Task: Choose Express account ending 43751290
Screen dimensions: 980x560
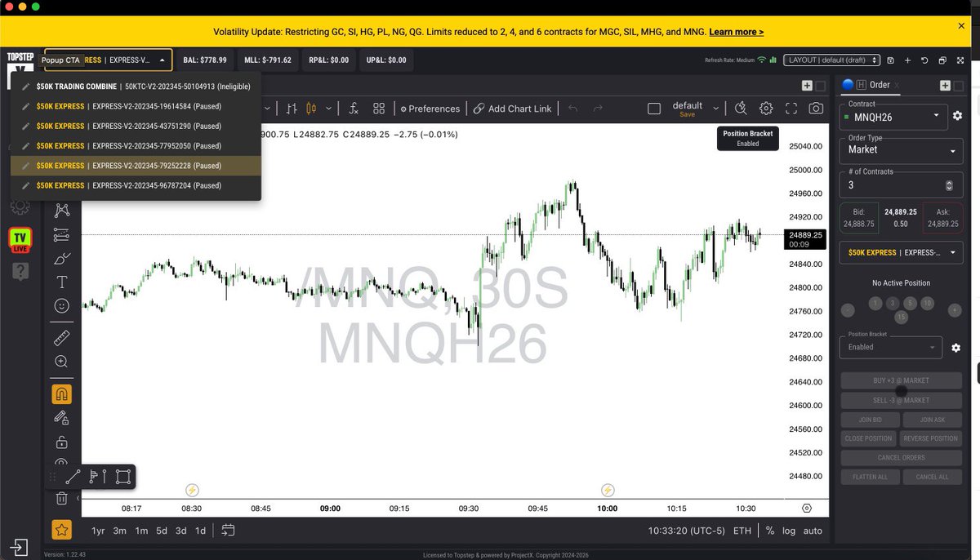Action: [136, 126]
